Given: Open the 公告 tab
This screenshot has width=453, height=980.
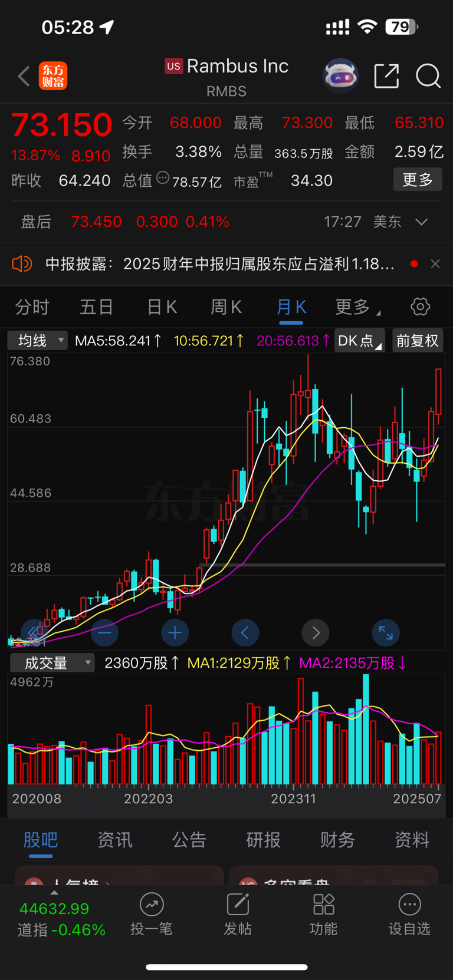Looking at the screenshot, I should coord(189,839).
